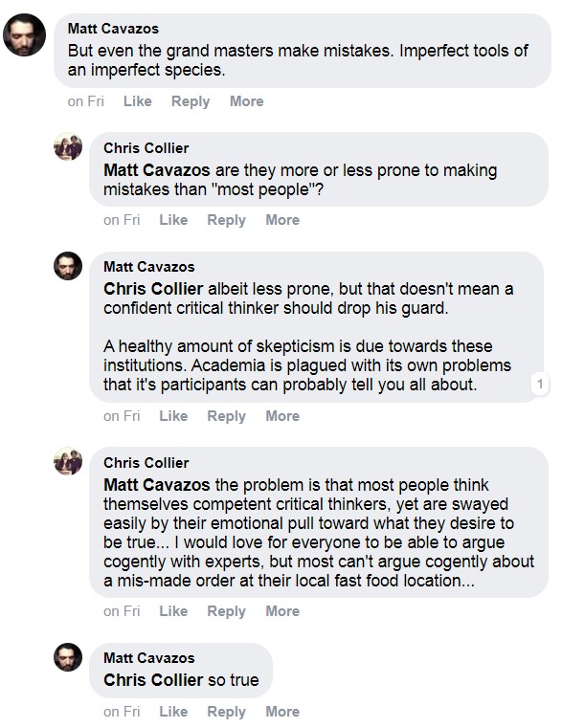Screen dimensions: 562x728
Task: Open More on the "so true" reply
Action: point(282,712)
